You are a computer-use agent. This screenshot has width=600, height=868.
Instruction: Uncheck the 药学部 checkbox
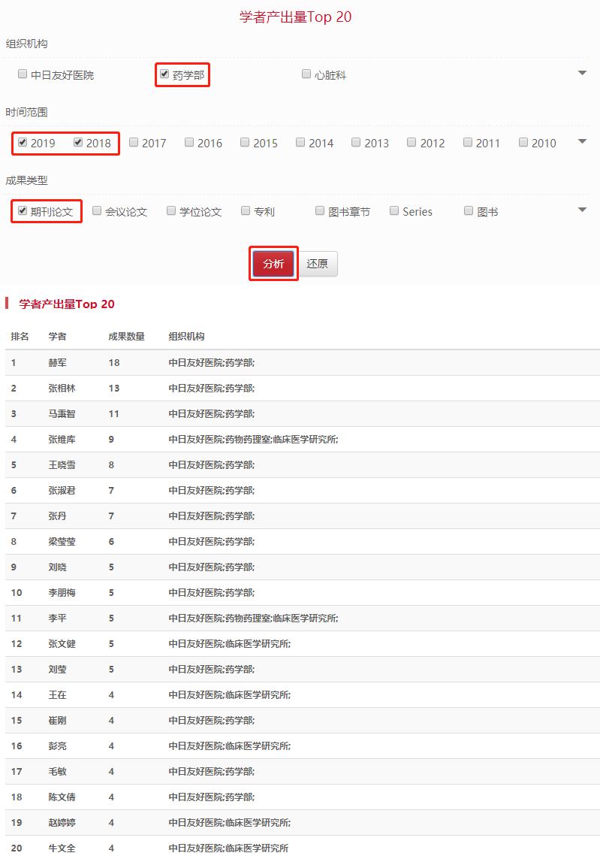[164, 74]
